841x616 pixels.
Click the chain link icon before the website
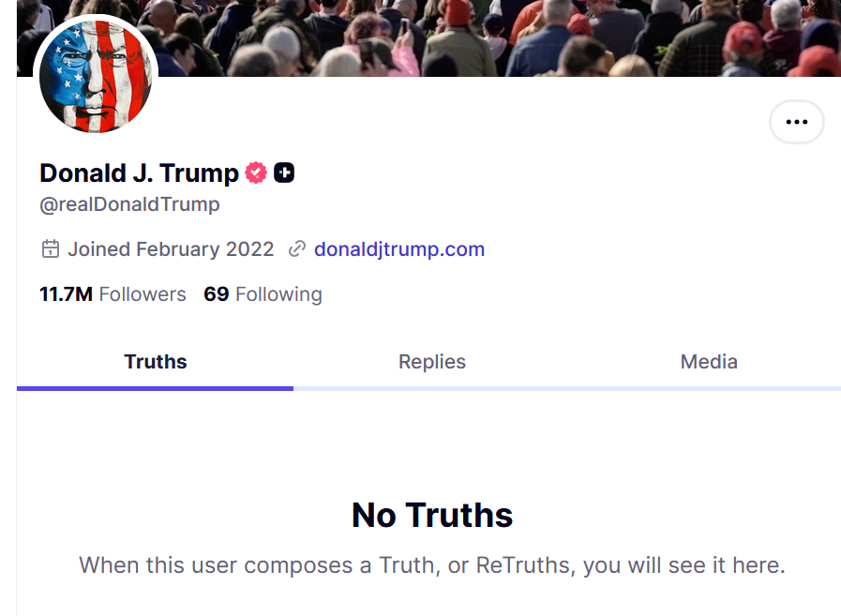pos(297,249)
